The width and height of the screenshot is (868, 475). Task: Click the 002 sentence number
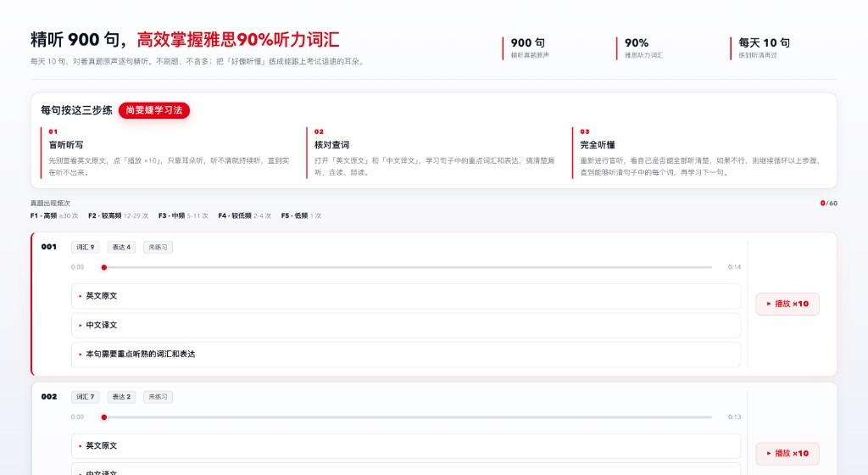click(48, 396)
